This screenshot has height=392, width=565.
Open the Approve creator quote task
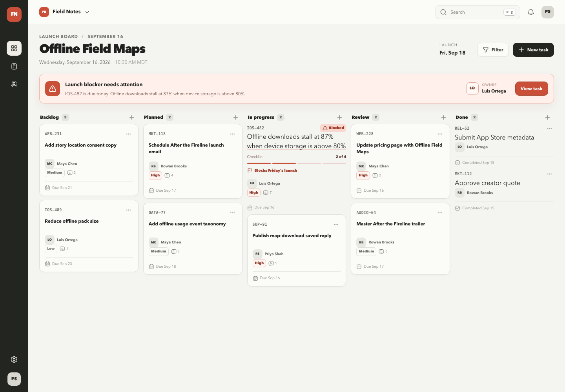click(x=487, y=183)
